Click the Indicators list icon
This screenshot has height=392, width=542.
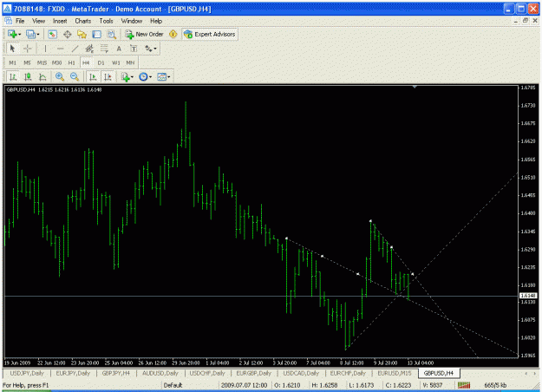[x=125, y=76]
